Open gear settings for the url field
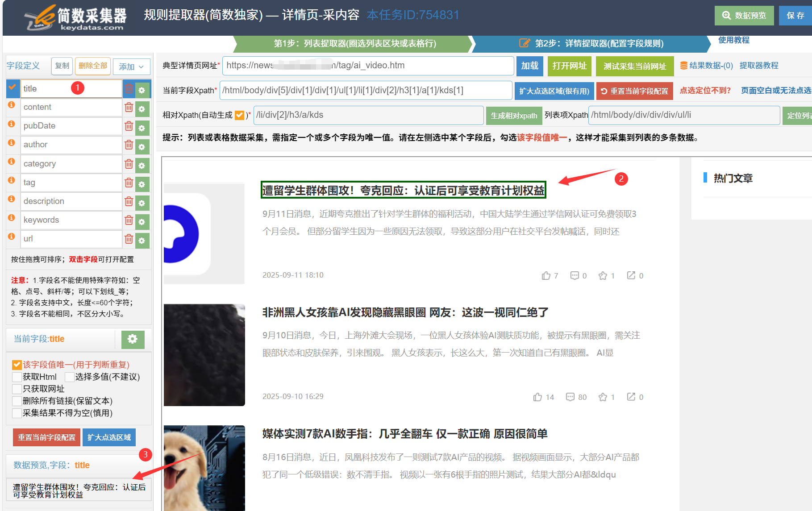812x511 pixels. tap(142, 240)
